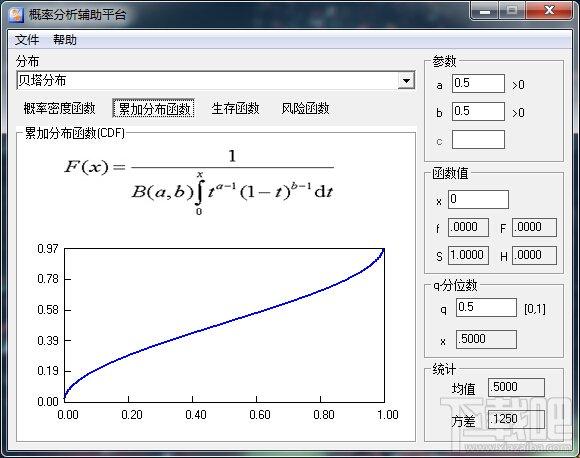Viewport: 580px width, 458px height.
Task: Click the 函数值 x input field
Action: 478,200
